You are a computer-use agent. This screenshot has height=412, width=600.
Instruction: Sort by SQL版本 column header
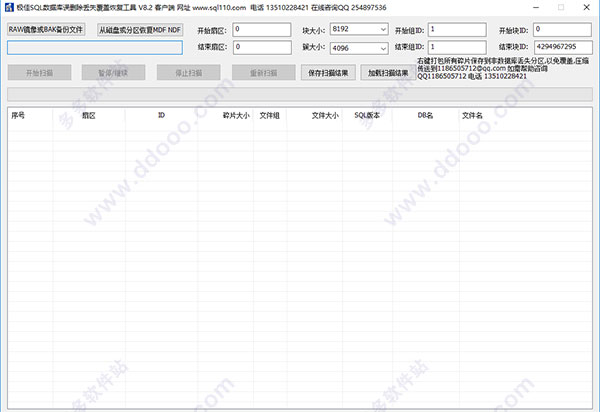tap(367, 116)
